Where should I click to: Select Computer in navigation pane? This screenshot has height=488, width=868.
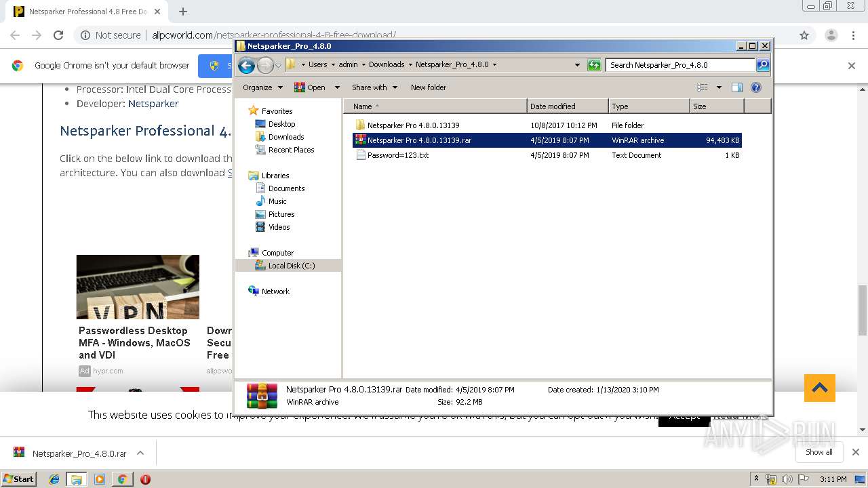pos(277,253)
